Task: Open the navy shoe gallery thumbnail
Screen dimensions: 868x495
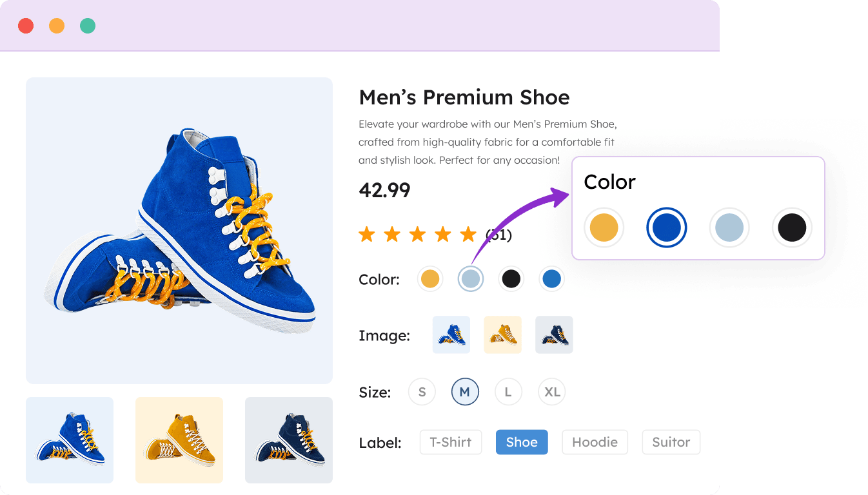Action: coord(289,440)
